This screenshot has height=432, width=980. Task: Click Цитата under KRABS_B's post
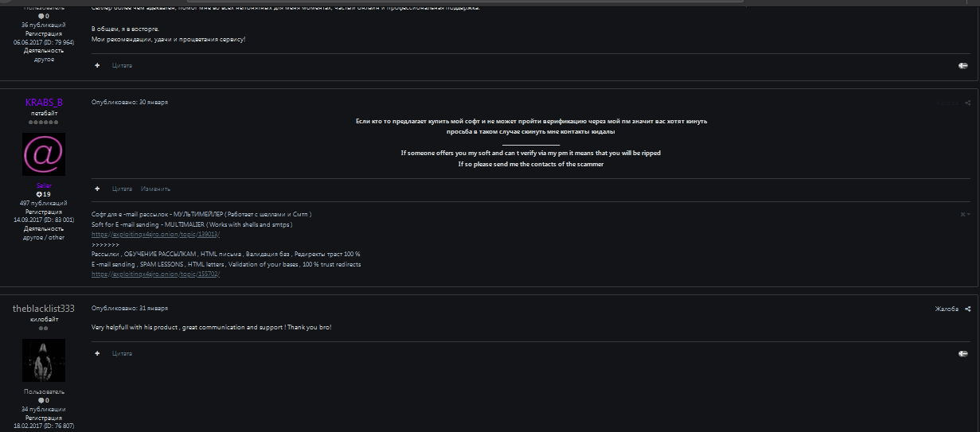click(x=122, y=189)
